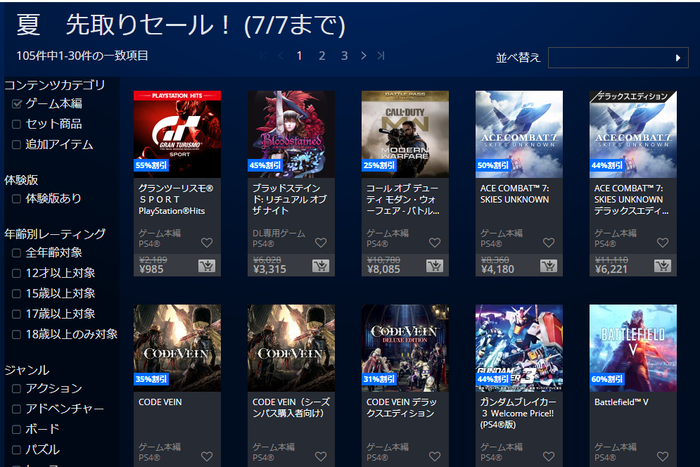The width and height of the screenshot is (700, 467).
Task: Go to page 3 of results
Action: (x=344, y=56)
